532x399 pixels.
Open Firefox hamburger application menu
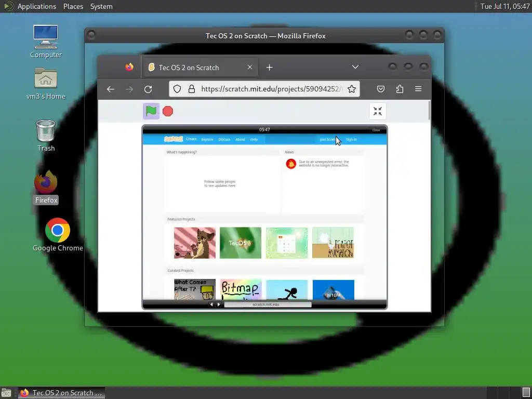[418, 89]
